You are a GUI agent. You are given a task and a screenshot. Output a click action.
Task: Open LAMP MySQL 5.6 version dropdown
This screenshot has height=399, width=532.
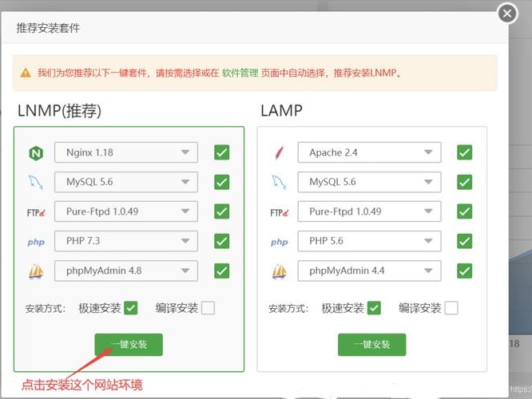(370, 182)
